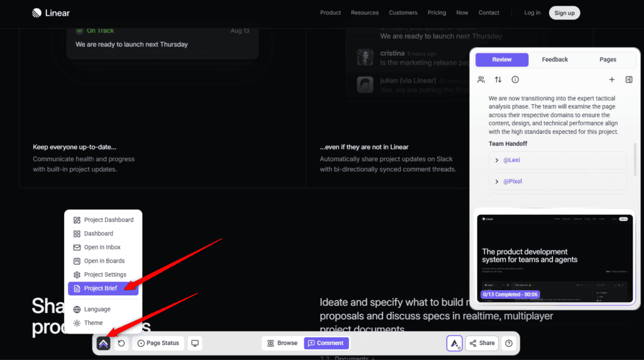Screen dimensions: 644x360
Task: Click the 'Keep everyone up-to-date...' heading
Action: tap(74, 147)
